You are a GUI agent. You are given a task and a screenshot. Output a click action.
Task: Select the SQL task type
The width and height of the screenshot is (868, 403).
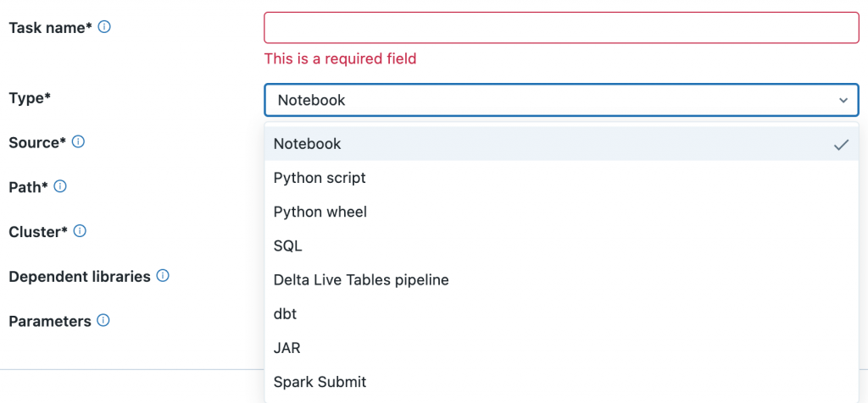287,246
